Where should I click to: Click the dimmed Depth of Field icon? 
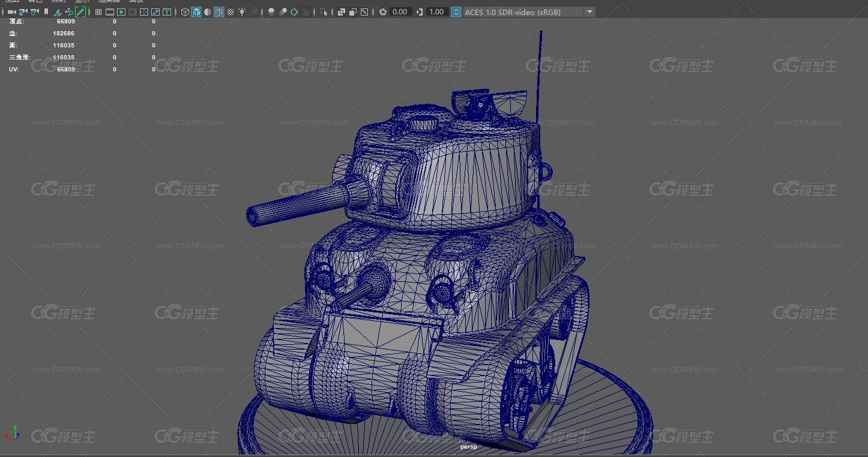306,12
